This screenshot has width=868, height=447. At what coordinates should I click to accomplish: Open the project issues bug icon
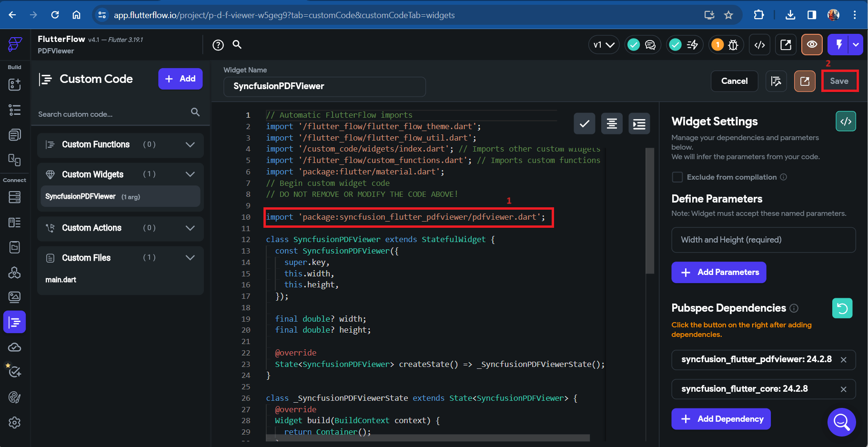[726, 45]
